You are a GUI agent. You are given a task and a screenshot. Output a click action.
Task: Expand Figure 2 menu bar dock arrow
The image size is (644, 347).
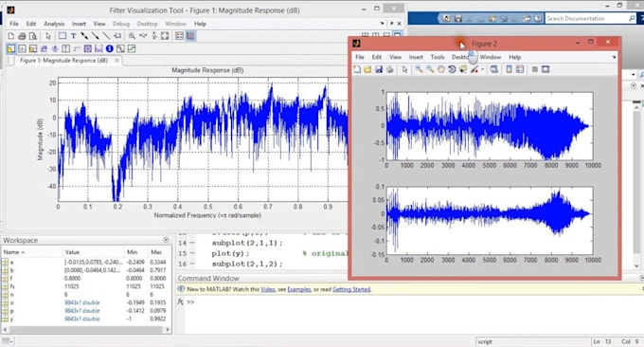(614, 57)
